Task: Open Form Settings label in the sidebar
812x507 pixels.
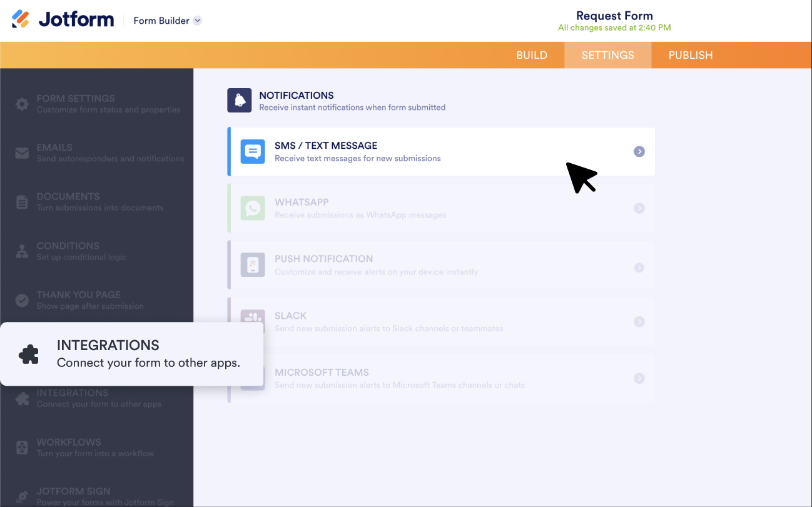Action: [x=76, y=98]
